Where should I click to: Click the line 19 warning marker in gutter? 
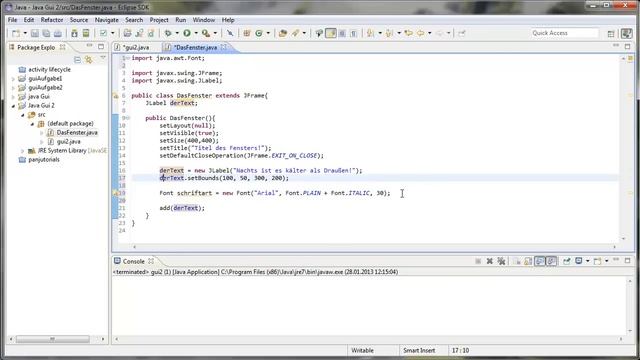click(116, 193)
